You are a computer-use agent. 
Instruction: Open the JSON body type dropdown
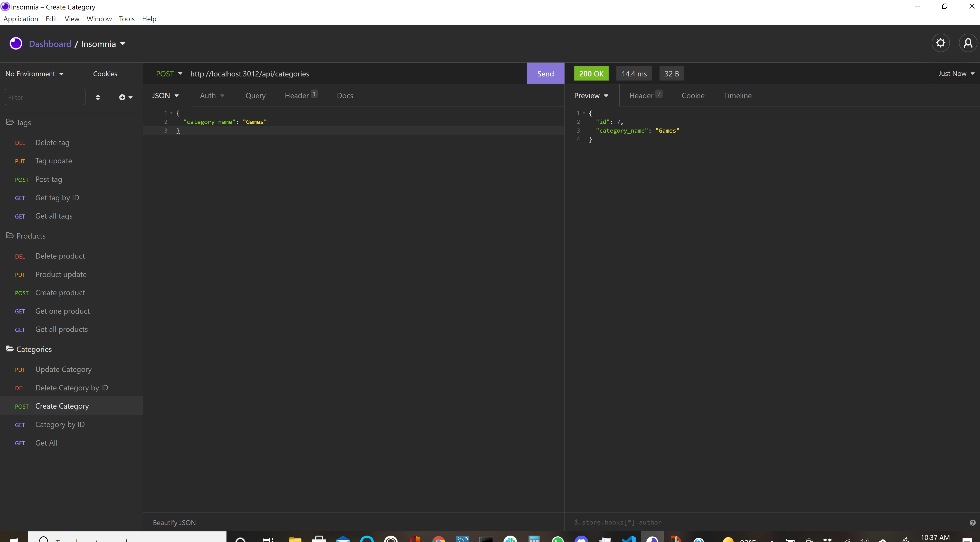click(165, 96)
